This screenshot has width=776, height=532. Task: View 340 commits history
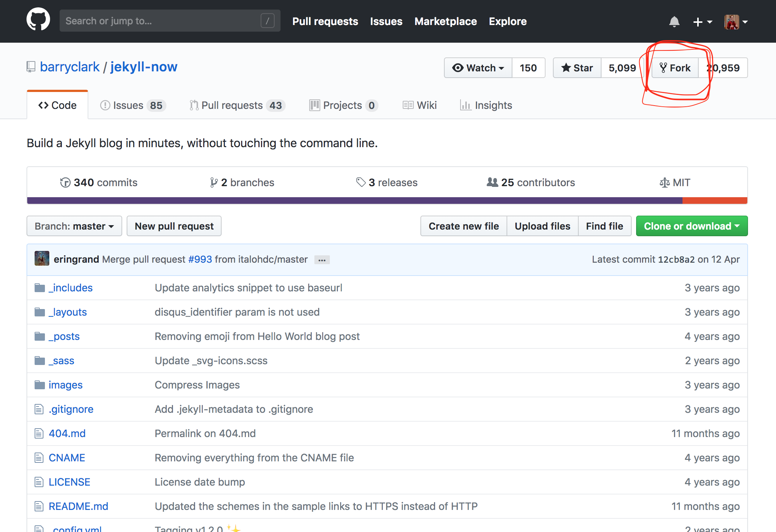click(x=99, y=182)
